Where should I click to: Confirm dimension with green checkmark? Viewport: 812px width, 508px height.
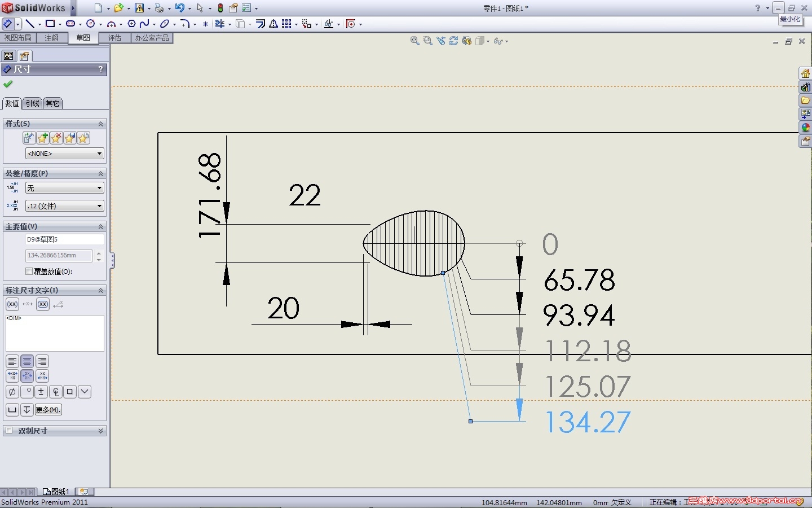coord(8,84)
